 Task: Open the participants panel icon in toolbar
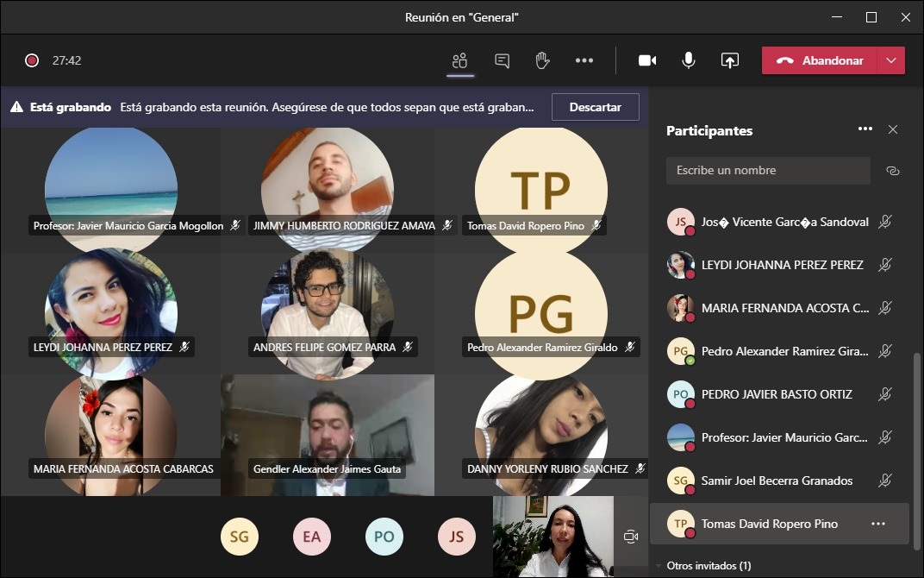point(459,60)
